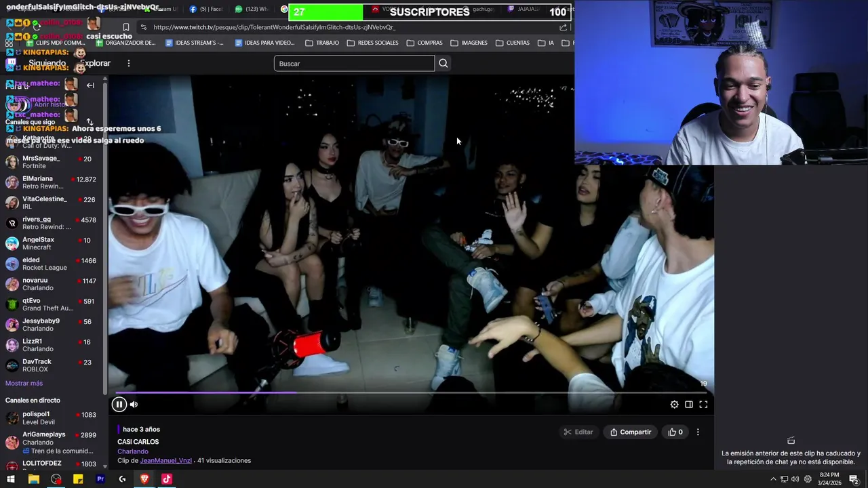Open JeanManuel_Vnzl clipper profile link
This screenshot has height=488, width=868.
(165, 461)
